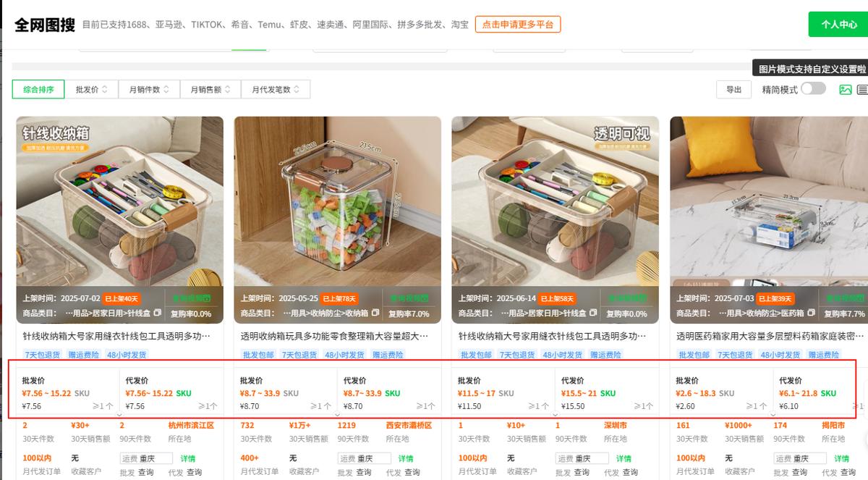The width and height of the screenshot is (868, 480).
Task: Sort by 月销售额
Action: tap(210, 90)
